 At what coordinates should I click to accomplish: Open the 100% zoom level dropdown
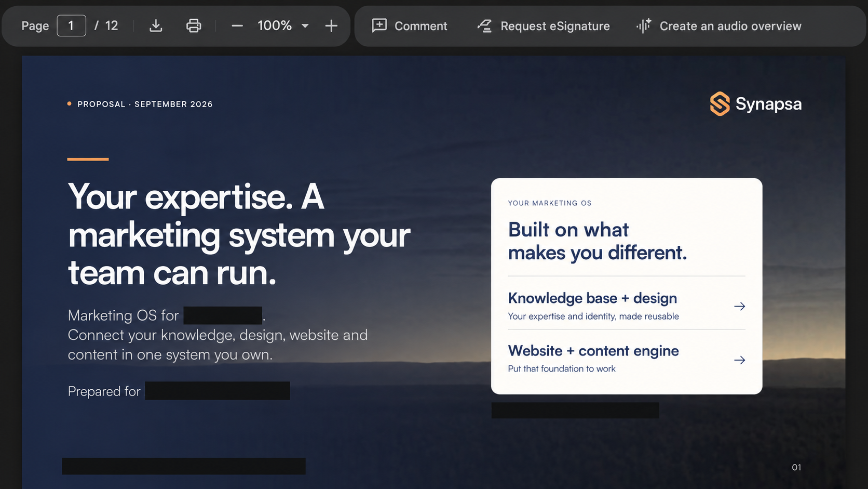coord(283,25)
